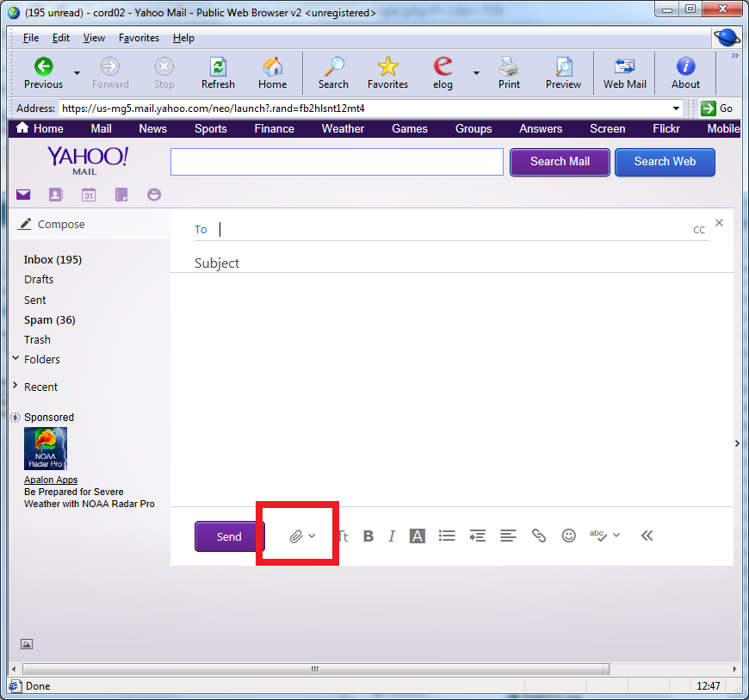Click the paperclip attach file icon
This screenshot has height=700, width=749.
[295, 536]
